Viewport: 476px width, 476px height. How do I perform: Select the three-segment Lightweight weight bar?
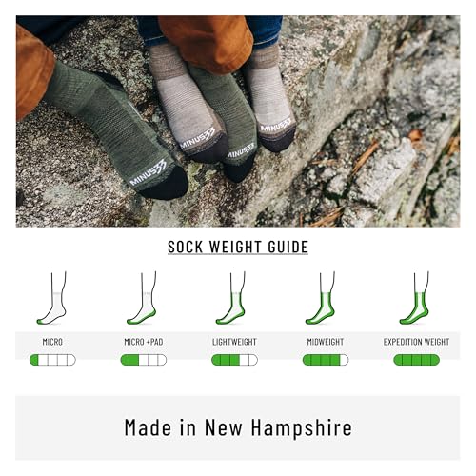234,360
